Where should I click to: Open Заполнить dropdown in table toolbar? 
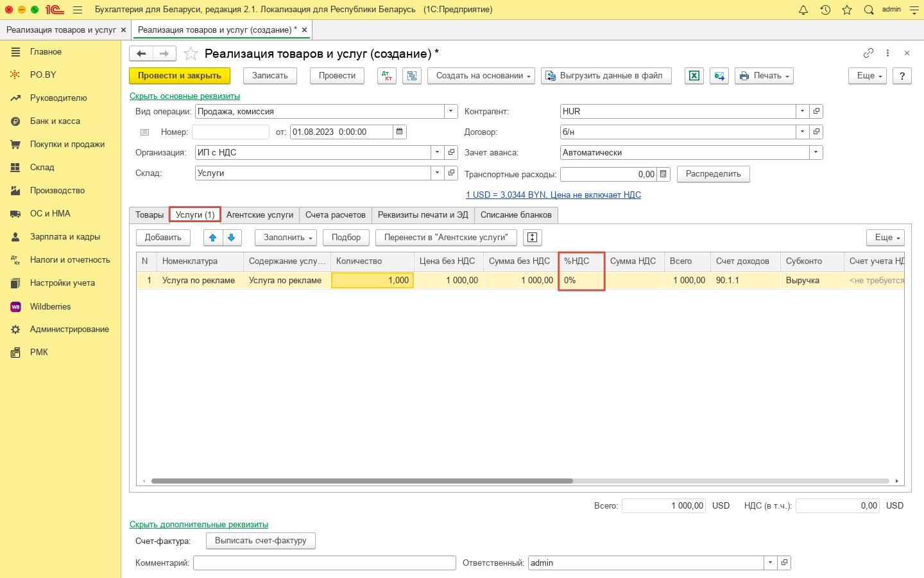coord(286,238)
